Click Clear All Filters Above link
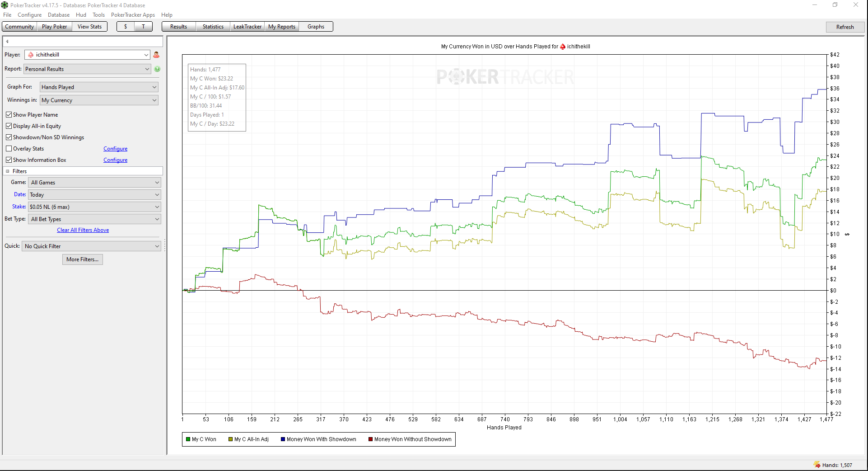Image resolution: width=868 pixels, height=471 pixels. click(83, 230)
